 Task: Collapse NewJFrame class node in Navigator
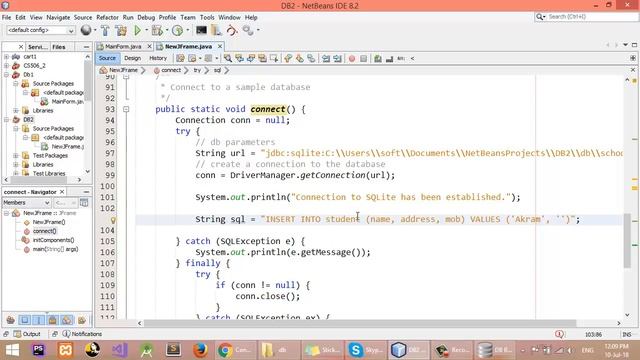(7, 213)
